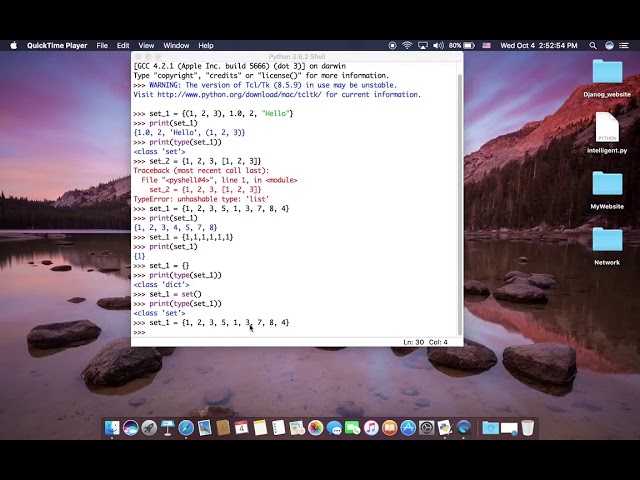The image size is (640, 480).
Task: Open Contacts book in the Dock
Action: (x=223, y=428)
